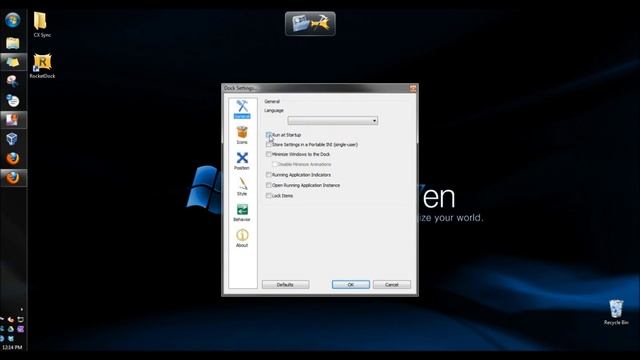Open the Behavior settings section
The width and height of the screenshot is (640, 360).
(242, 212)
